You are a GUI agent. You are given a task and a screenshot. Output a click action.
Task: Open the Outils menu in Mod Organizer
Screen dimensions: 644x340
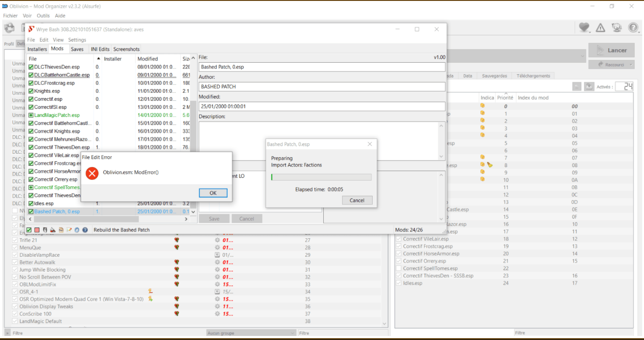43,16
